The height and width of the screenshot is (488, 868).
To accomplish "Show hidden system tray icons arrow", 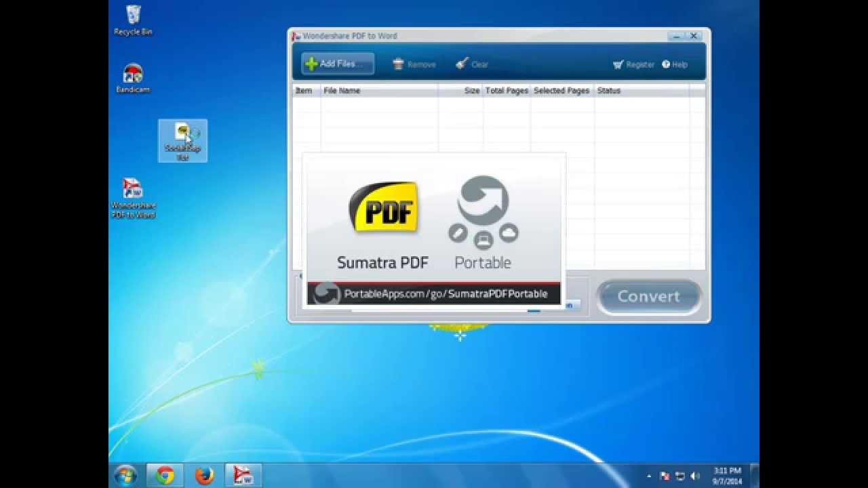I will 650,476.
